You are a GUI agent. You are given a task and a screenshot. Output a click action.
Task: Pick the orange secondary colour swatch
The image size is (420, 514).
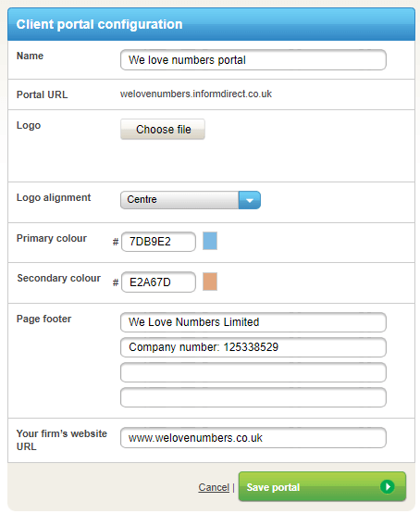point(210,282)
